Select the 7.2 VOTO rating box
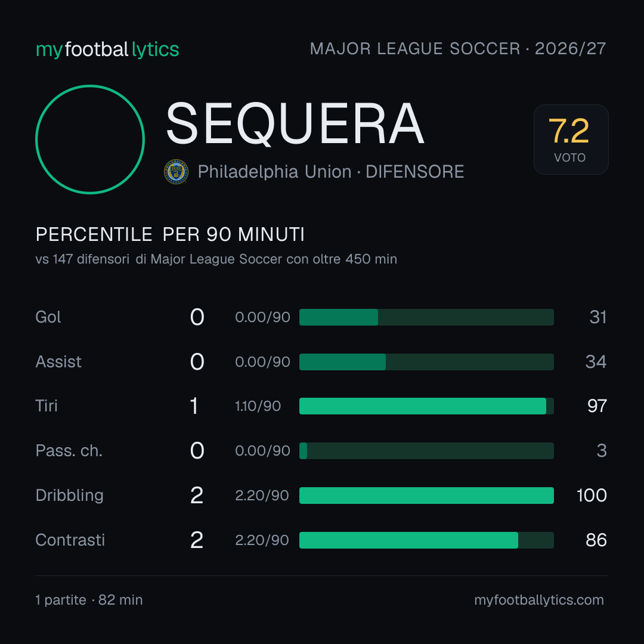Image resolution: width=644 pixels, height=644 pixels. (571, 140)
